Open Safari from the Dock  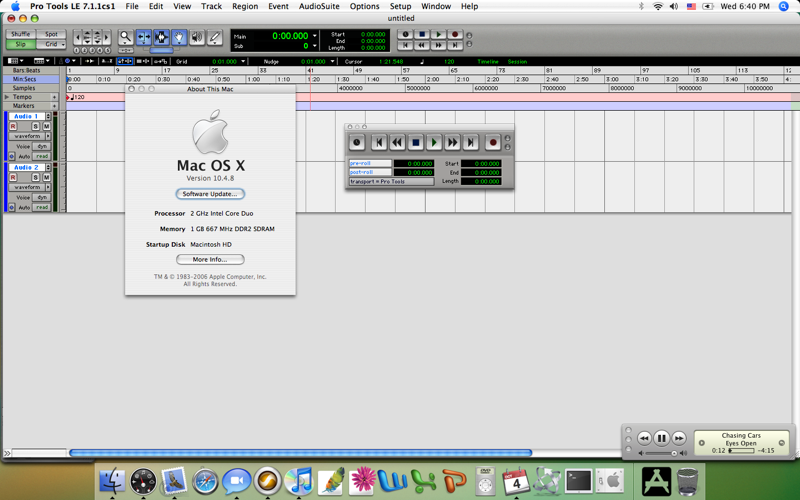click(x=205, y=481)
